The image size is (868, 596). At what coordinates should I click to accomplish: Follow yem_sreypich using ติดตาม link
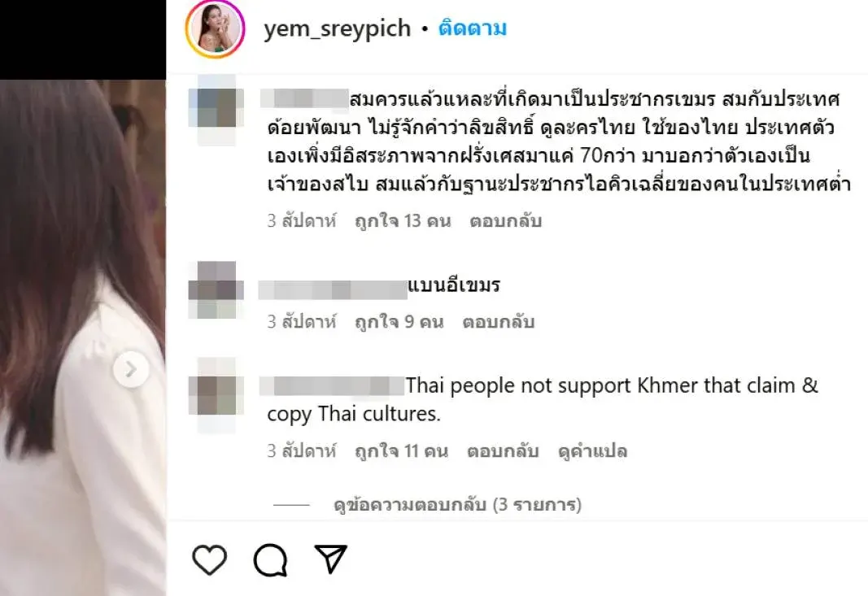(x=472, y=28)
